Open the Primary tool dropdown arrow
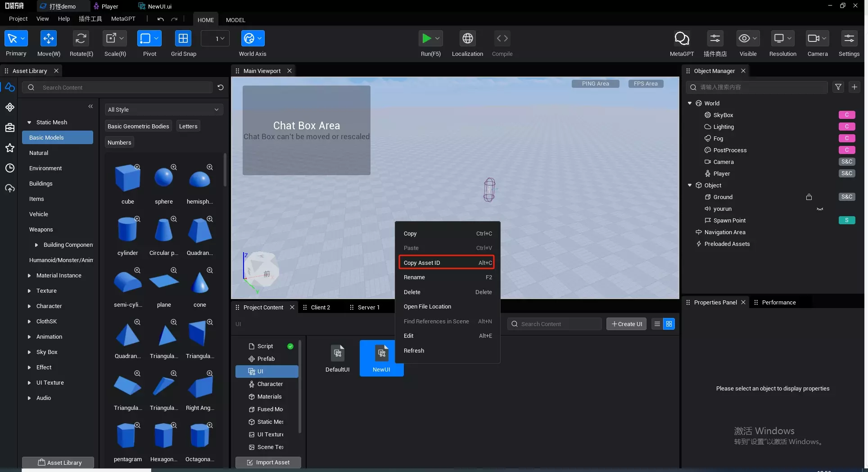This screenshot has width=868, height=472. 23,38
